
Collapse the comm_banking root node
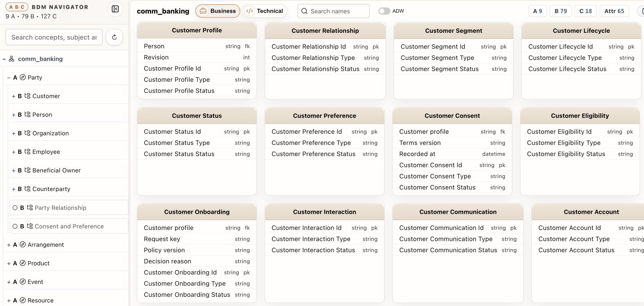4,59
